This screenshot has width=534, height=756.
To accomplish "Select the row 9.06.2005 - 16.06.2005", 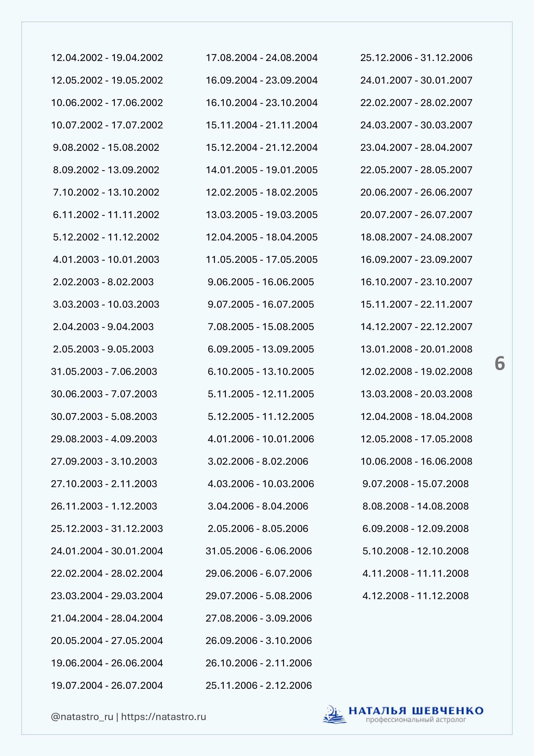I will (x=261, y=282).
